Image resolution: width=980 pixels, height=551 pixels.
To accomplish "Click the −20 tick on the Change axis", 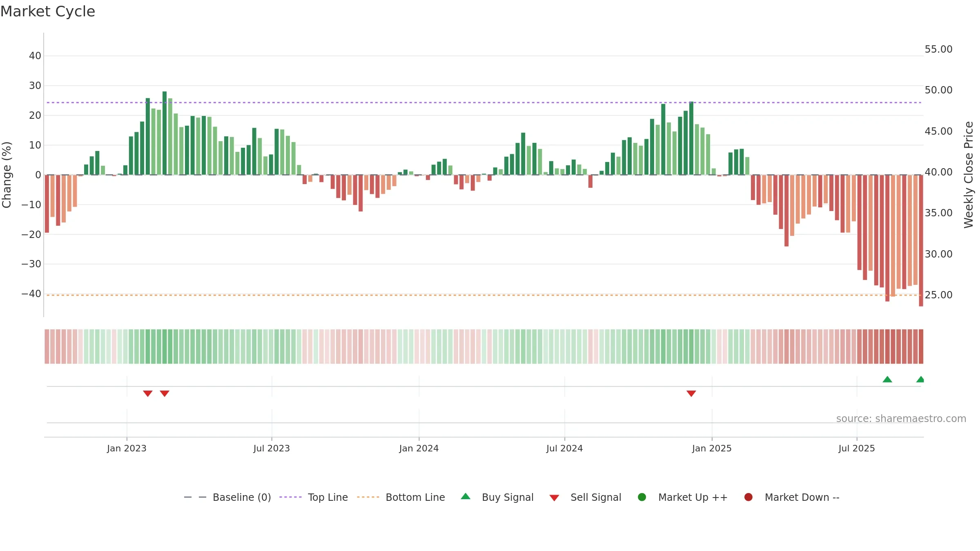I will coord(31,235).
